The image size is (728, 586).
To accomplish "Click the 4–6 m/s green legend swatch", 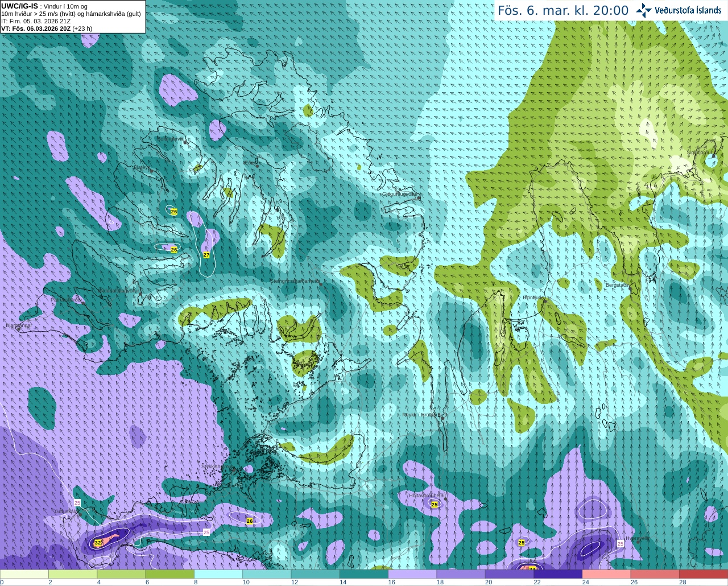I will (x=122, y=574).
